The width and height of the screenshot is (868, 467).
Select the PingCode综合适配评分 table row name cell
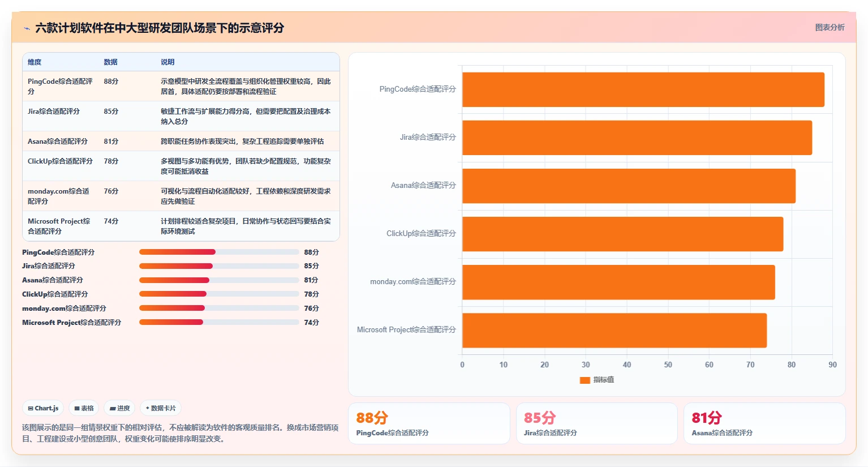point(61,86)
